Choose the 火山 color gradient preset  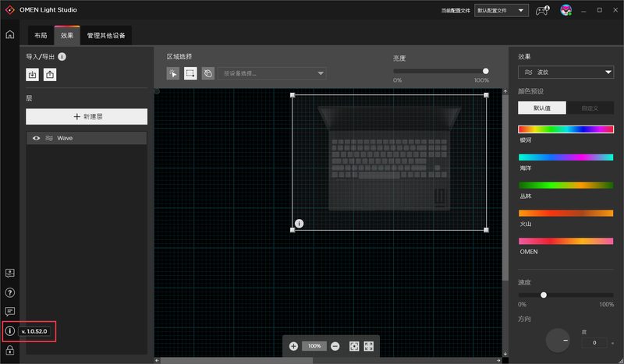[x=565, y=213]
